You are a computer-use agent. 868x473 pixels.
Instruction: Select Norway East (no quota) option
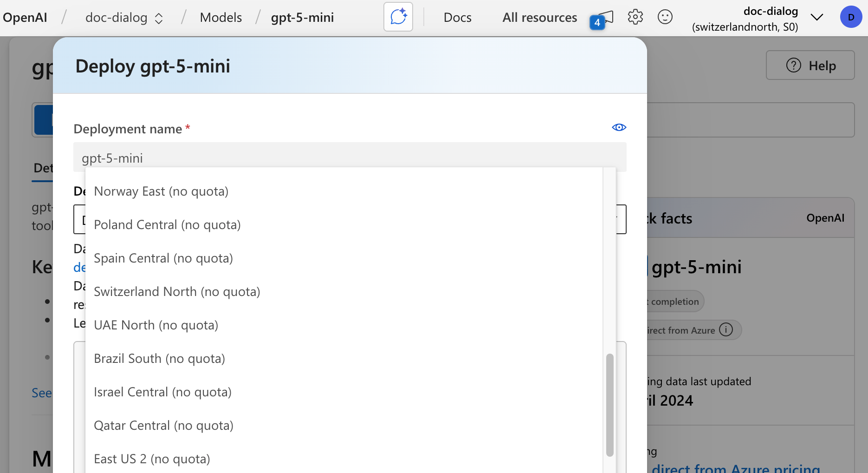pos(344,191)
